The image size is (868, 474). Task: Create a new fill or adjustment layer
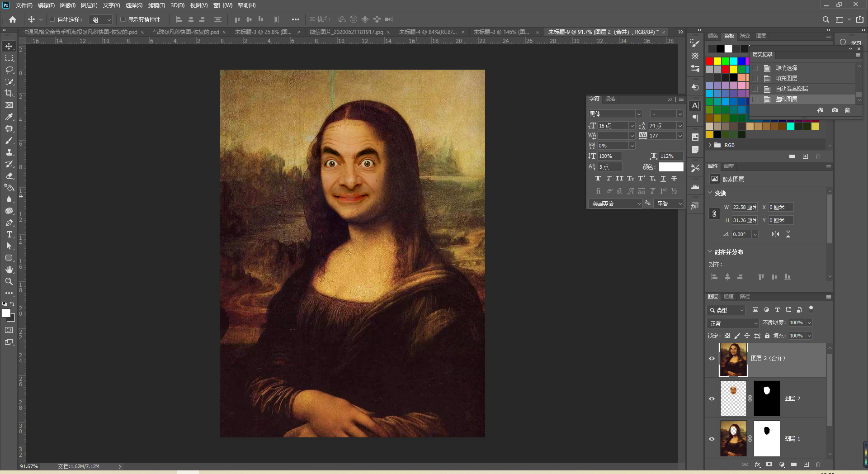pyautogui.click(x=782, y=465)
